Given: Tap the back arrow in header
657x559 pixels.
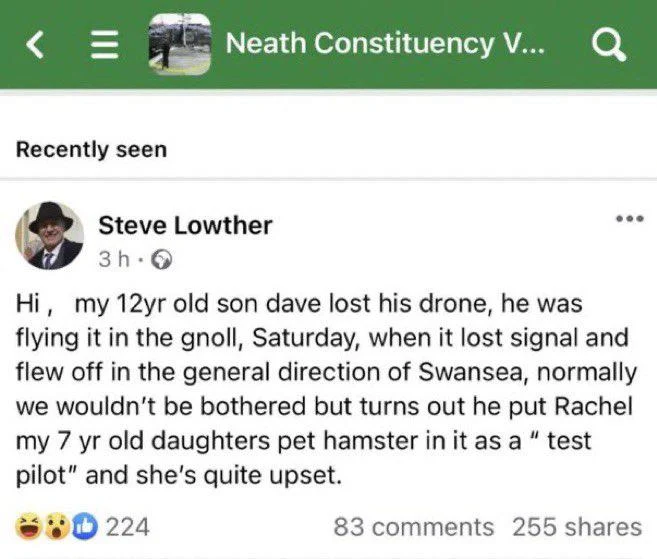Looking at the screenshot, I should [37, 44].
